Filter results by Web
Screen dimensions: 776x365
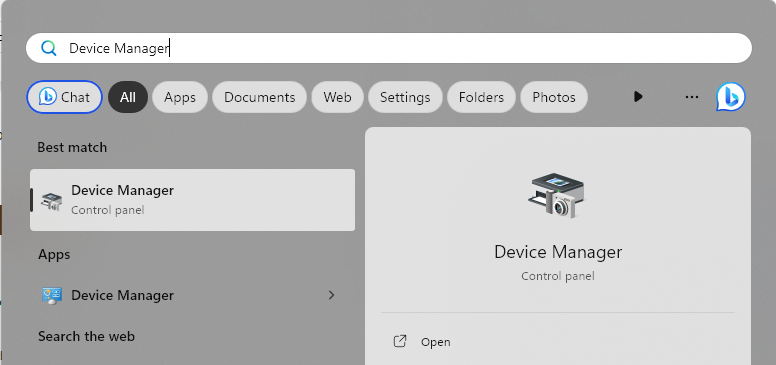point(338,97)
